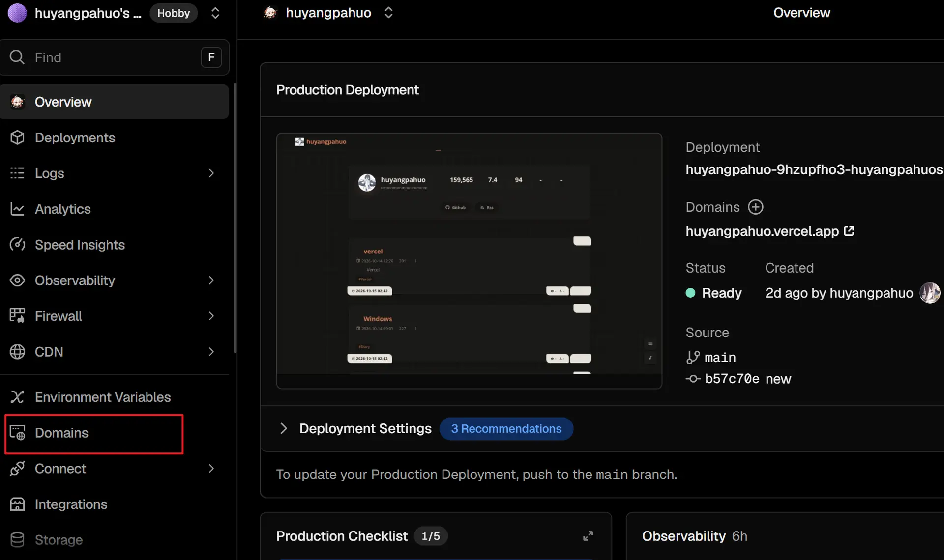This screenshot has height=560, width=944.
Task: Open the Overview sidebar item
Action: 114,102
